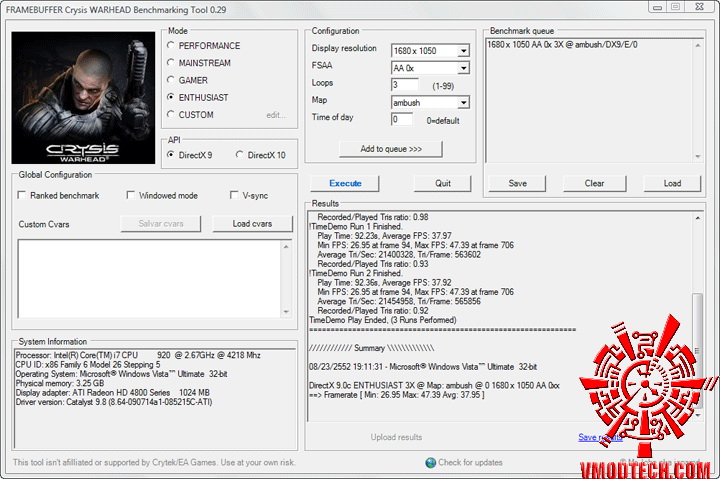Enable the Ranked benchmark checkbox
The height and width of the screenshot is (479, 720).
tap(22, 195)
